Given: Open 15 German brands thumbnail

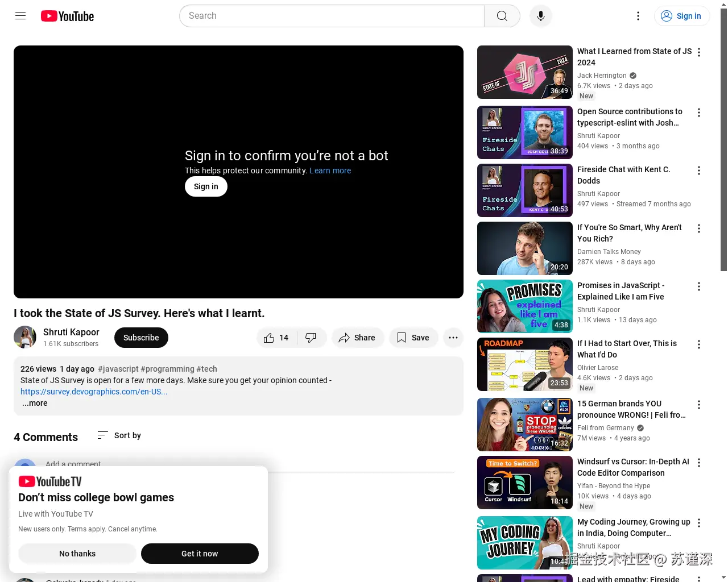Looking at the screenshot, I should coord(525,425).
